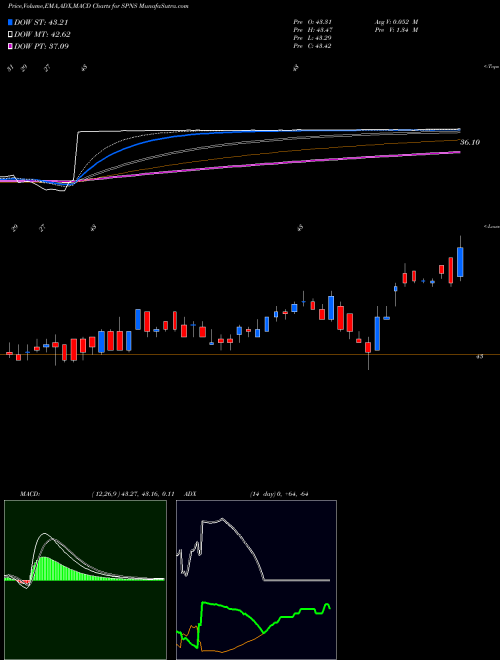Click the MACD (12,26,9) values text

[133, 494]
